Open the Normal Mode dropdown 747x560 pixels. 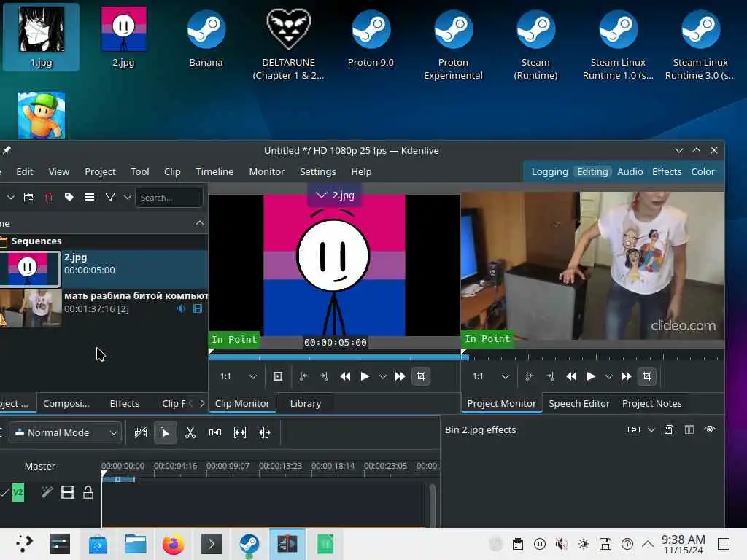pos(65,432)
